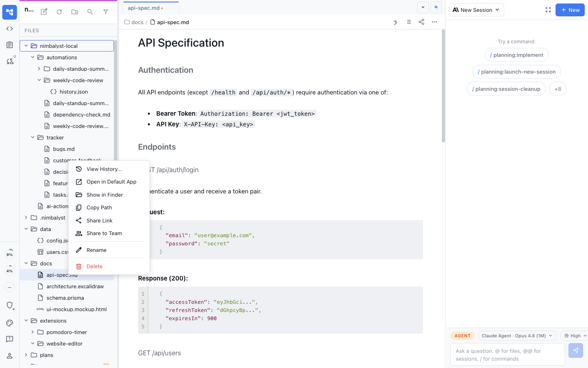Collapse the extensions folder

pos(26,321)
